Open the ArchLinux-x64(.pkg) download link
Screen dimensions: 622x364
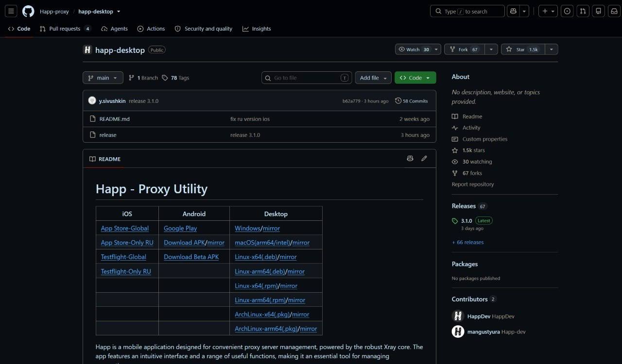pos(262,314)
